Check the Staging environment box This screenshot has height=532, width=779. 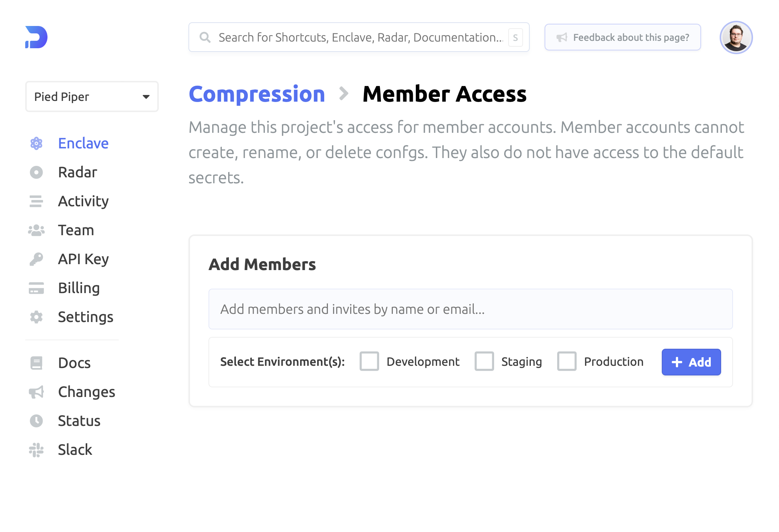[x=484, y=361]
